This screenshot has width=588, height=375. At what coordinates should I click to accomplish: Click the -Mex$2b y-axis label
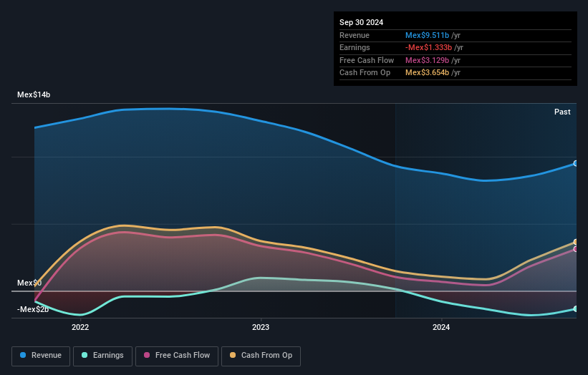point(33,309)
